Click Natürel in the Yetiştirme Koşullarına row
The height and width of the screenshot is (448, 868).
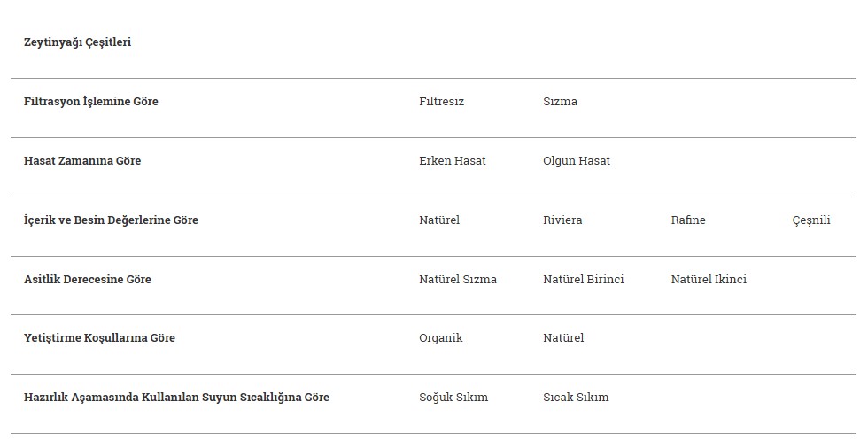(563, 337)
